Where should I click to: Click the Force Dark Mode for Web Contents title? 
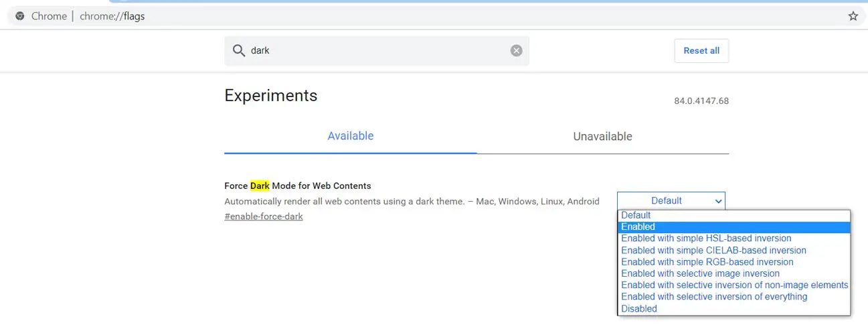(298, 186)
